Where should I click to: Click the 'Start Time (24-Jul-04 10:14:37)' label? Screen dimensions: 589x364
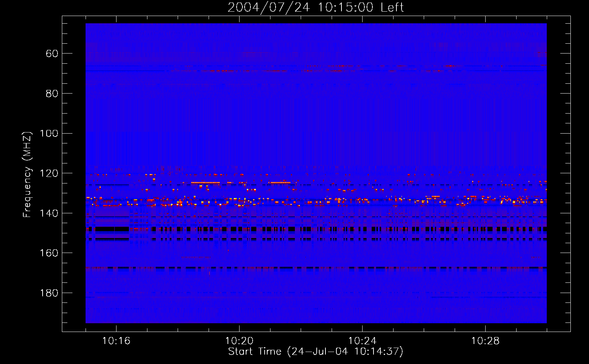316,352
